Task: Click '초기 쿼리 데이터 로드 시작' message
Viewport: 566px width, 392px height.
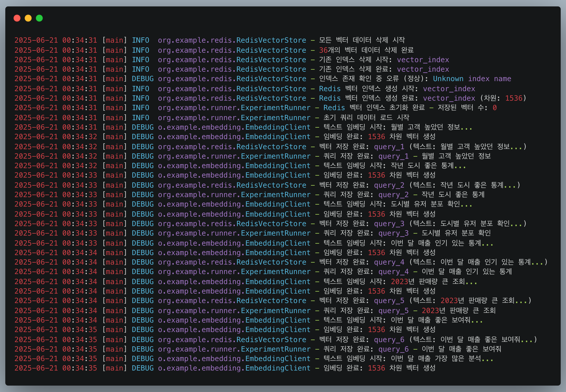Action: (366, 117)
